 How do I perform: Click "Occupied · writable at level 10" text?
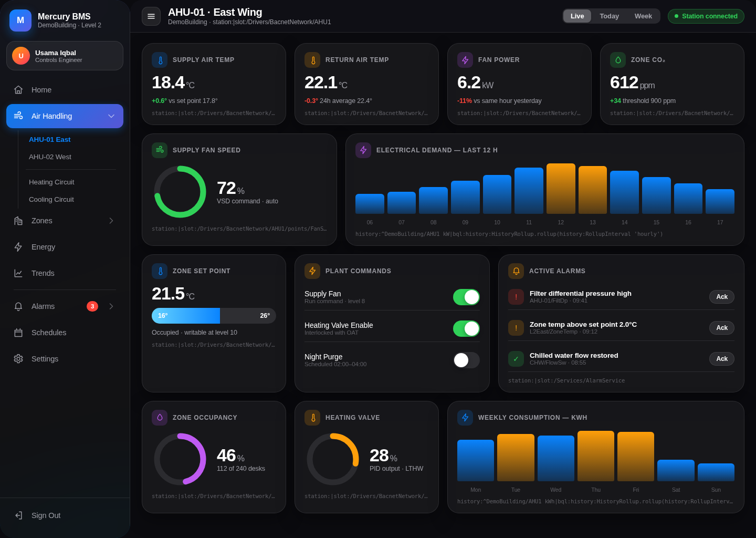pyautogui.click(x=194, y=333)
